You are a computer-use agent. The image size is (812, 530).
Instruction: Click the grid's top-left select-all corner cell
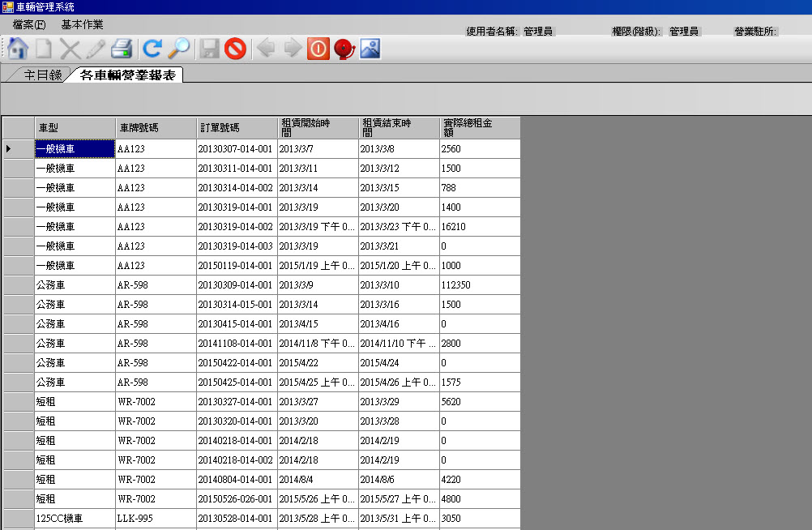point(19,127)
